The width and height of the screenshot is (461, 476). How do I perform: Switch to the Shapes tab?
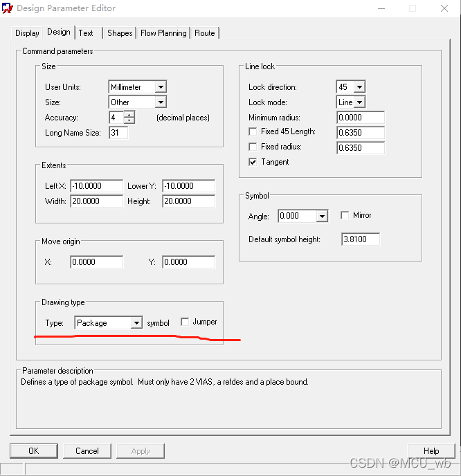[x=120, y=33]
